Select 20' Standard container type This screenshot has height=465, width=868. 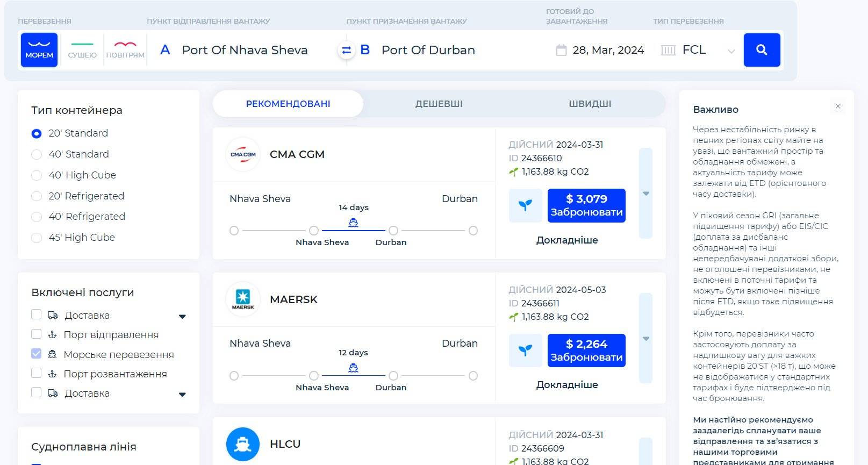37,133
